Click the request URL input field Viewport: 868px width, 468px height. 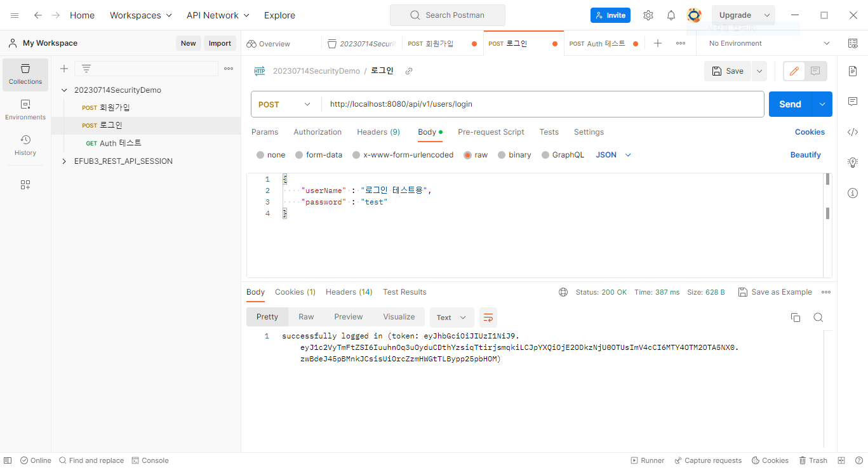[544, 104]
